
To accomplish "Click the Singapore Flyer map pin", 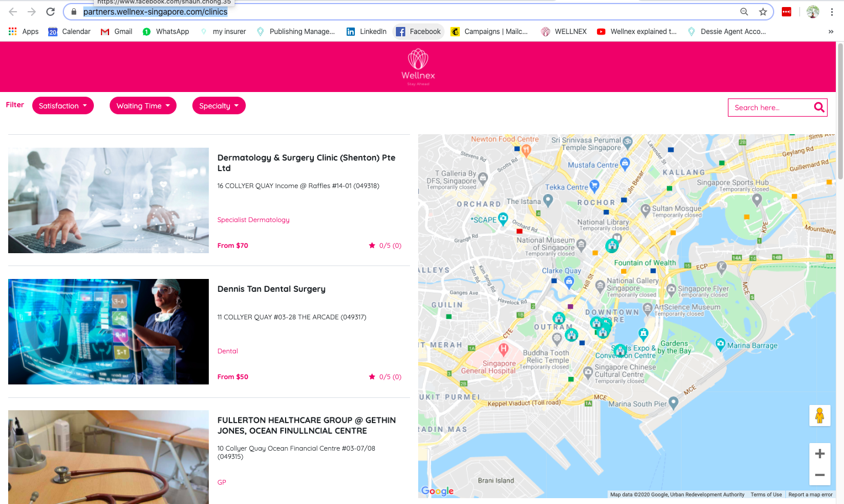I will coord(672,289).
